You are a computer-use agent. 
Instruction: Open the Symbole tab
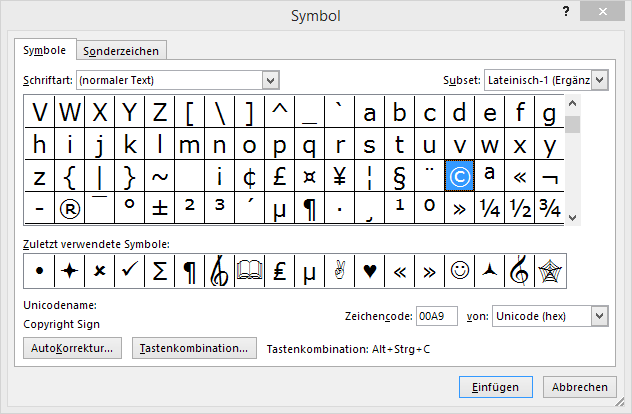[45, 50]
